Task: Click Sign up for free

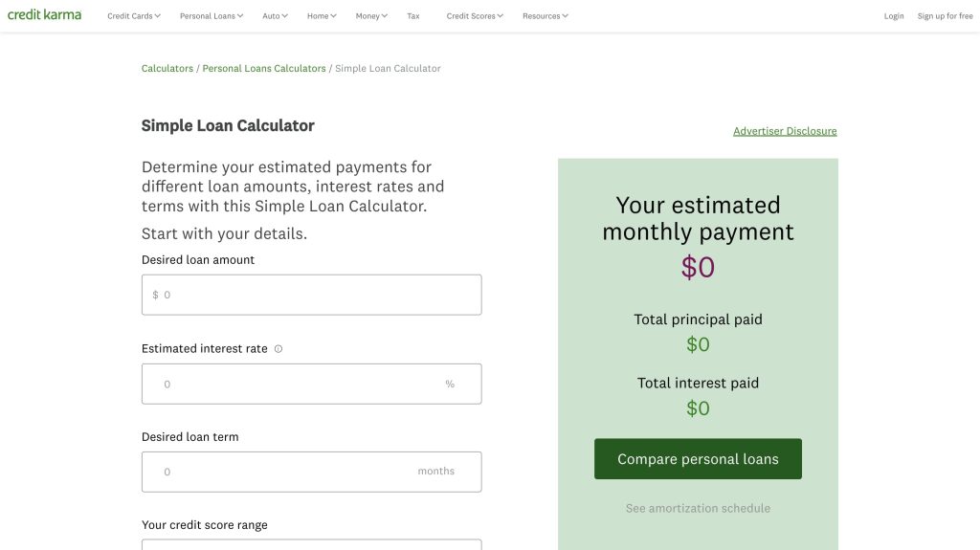Action: (x=945, y=16)
